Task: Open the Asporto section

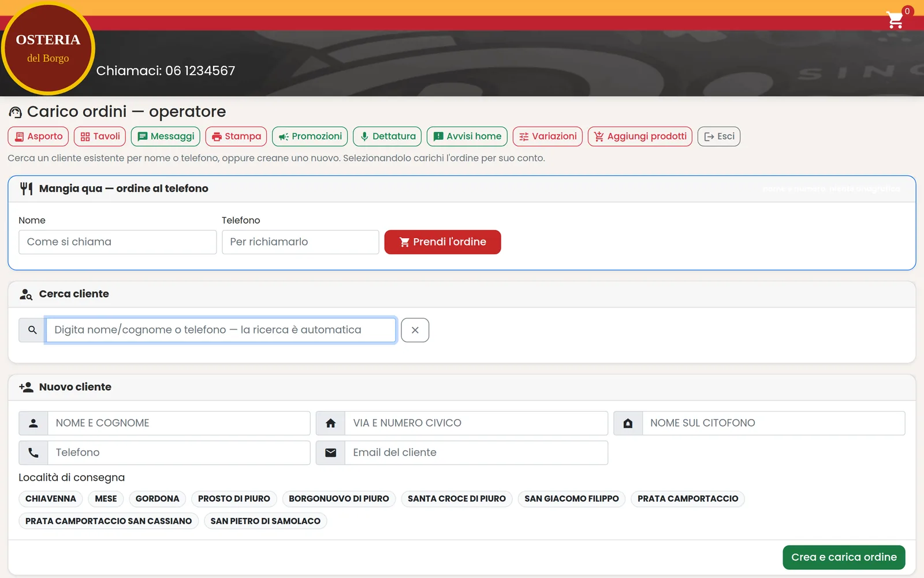Action: point(38,136)
